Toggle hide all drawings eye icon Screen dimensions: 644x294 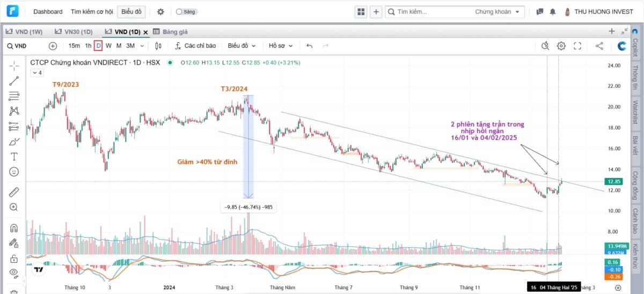tap(14, 273)
